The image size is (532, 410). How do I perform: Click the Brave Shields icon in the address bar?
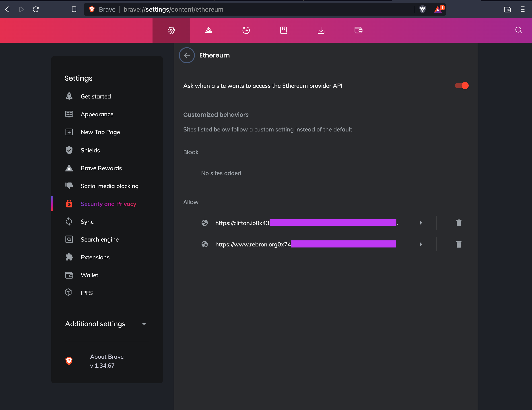(423, 9)
